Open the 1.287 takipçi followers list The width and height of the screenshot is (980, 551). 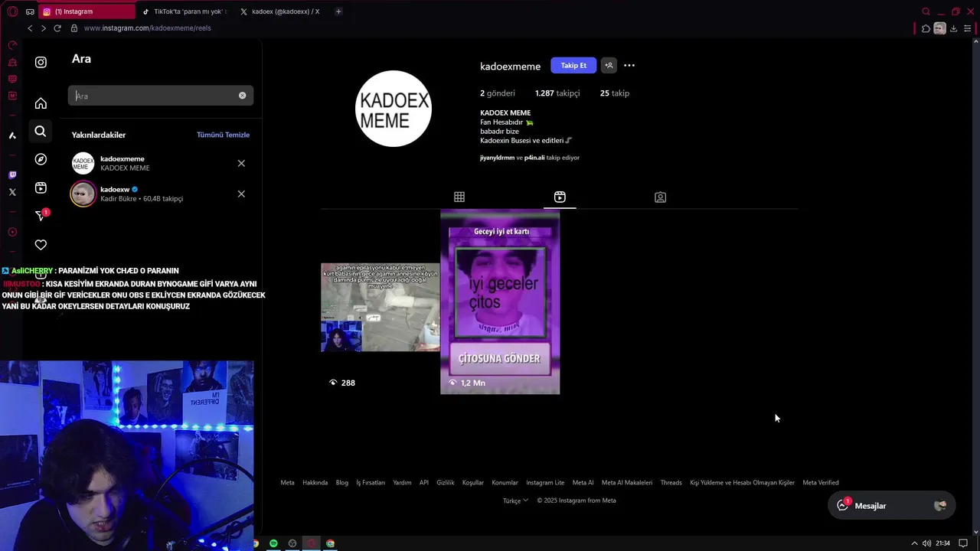point(557,93)
